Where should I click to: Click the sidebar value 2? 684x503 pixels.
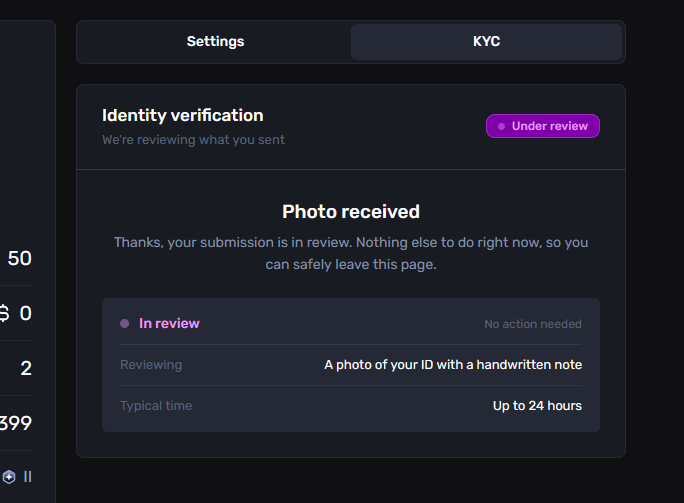[x=26, y=368]
